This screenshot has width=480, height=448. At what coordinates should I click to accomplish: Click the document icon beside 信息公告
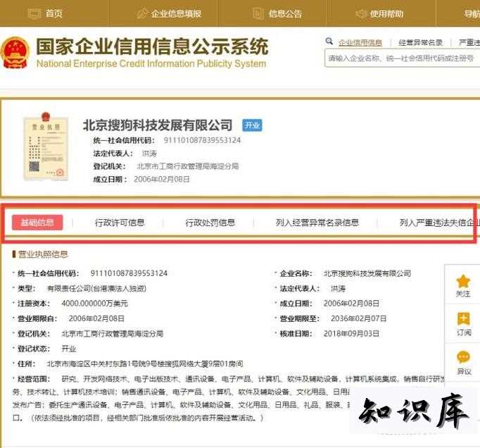[x=258, y=13]
